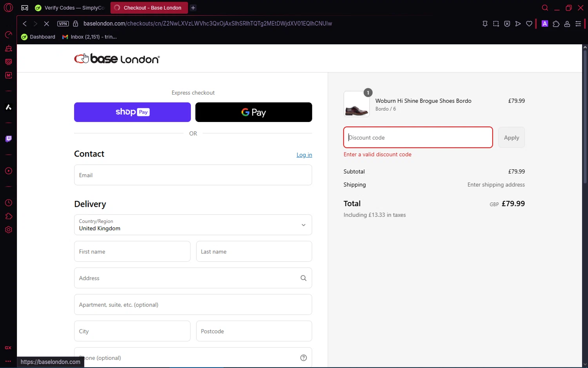
Task: Open sidebar three-dots more options
Action: click(x=8, y=361)
